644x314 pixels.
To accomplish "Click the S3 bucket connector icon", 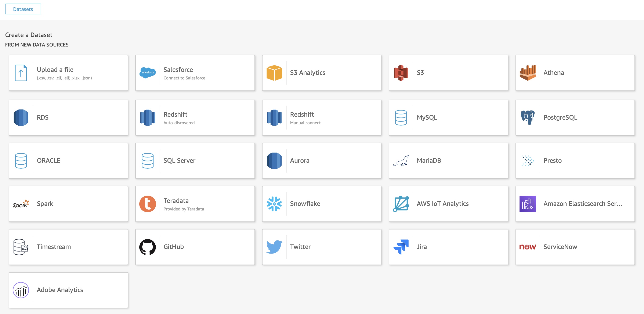I will click(401, 73).
